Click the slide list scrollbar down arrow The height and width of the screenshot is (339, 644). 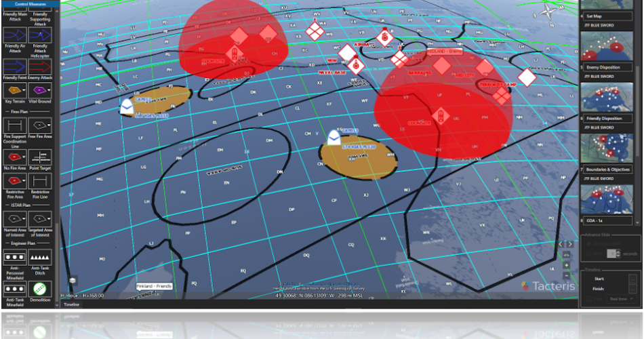pos(637,222)
